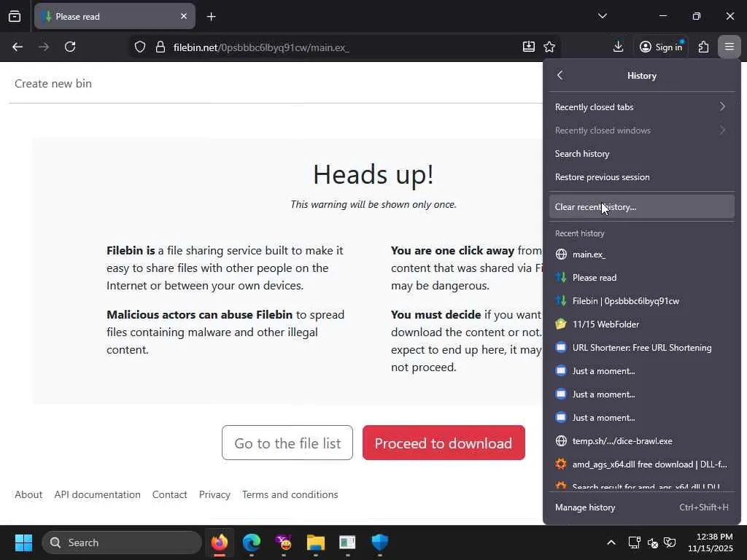Click the Create new bin link
Viewport: 747px width, 560px height.
tap(53, 83)
